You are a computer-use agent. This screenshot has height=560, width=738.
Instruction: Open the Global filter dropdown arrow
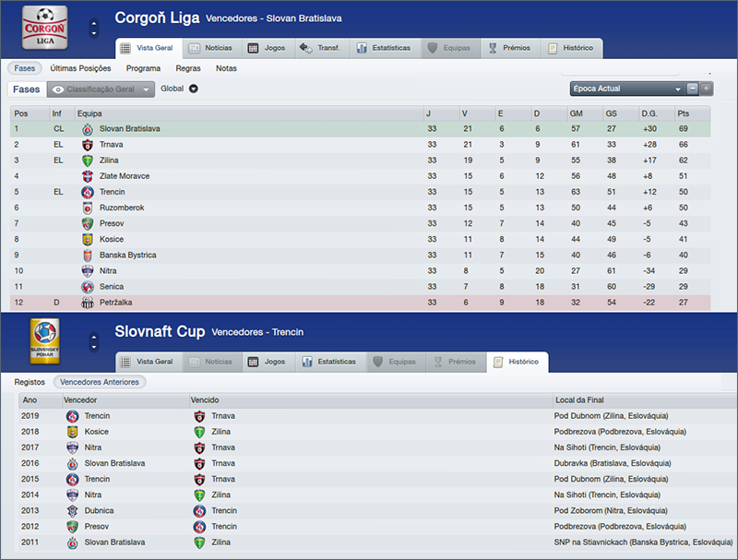coord(194,89)
